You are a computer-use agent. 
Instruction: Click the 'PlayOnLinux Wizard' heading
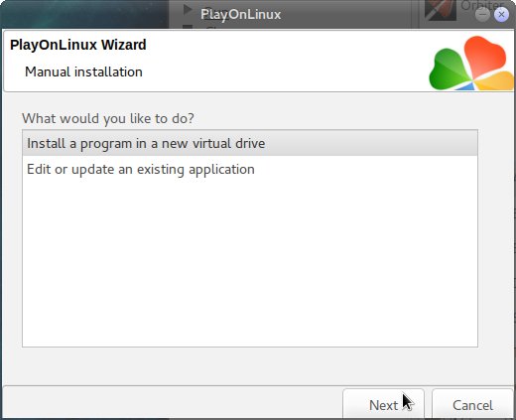point(78,45)
